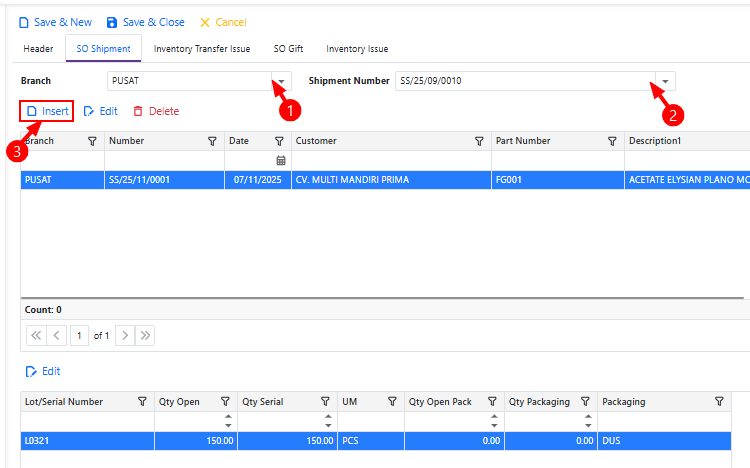Open filter for Qty Packaging column
Viewport: 750px width, 468px height.
pyautogui.click(x=585, y=401)
